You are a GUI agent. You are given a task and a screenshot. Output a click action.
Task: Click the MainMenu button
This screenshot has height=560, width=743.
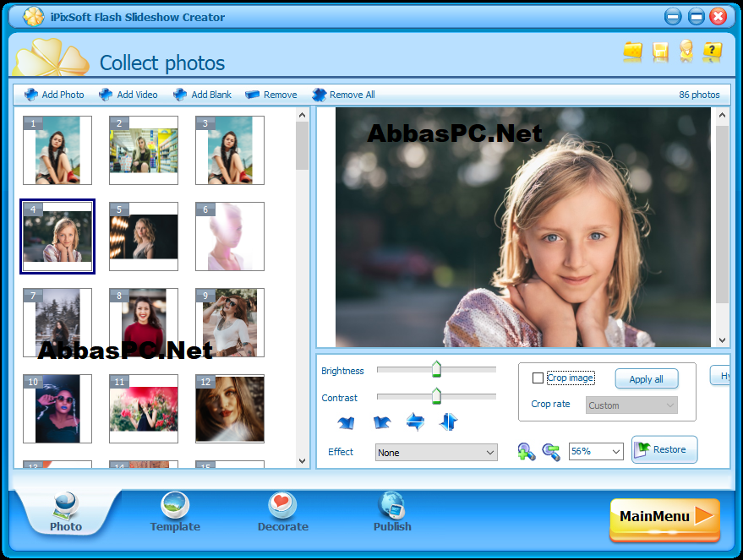[x=665, y=519]
